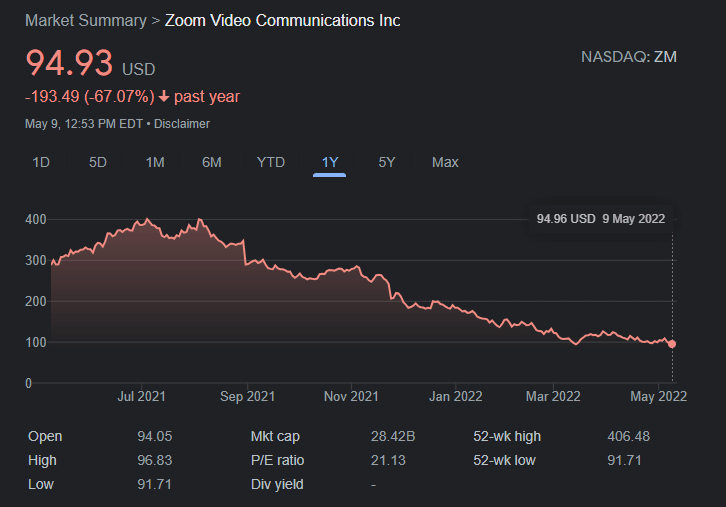Choose the 5Y time range
726x507 pixels.
tap(387, 162)
